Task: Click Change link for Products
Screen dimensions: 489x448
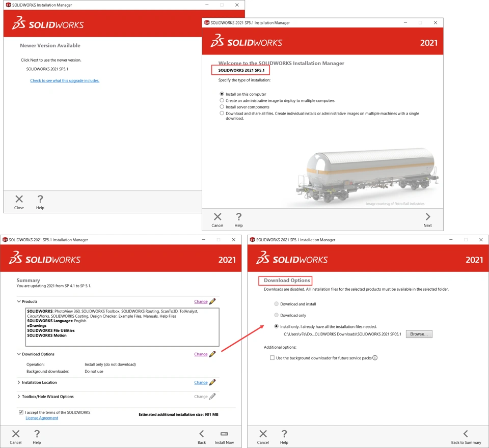Action: 201,301
